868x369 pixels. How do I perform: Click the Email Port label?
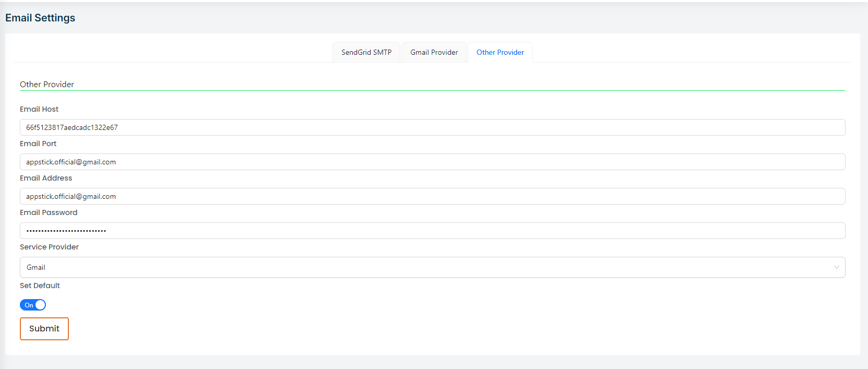tap(38, 144)
